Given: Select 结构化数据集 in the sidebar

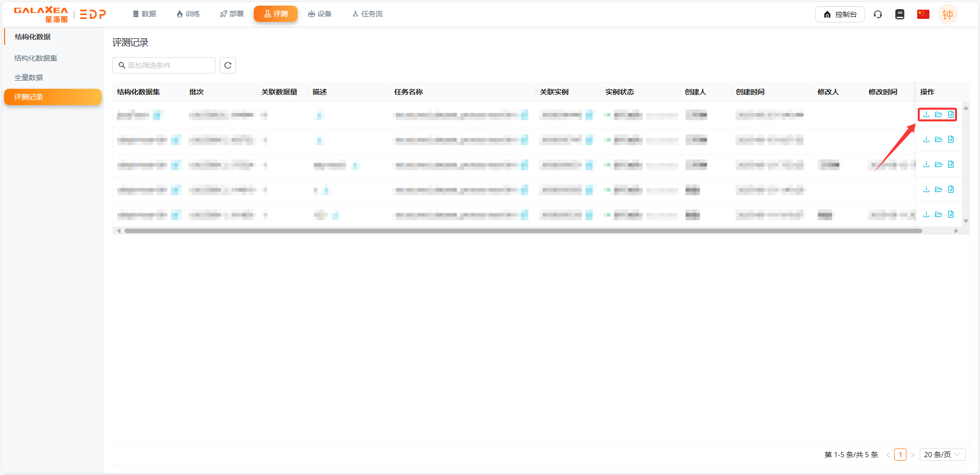Looking at the screenshot, I should [x=35, y=58].
